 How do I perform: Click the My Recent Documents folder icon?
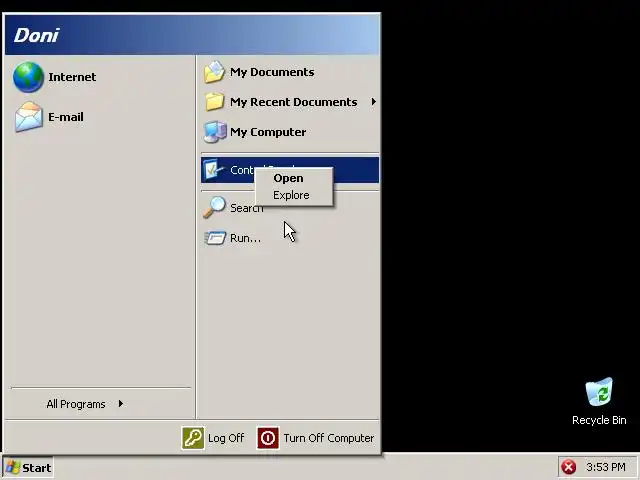(214, 102)
